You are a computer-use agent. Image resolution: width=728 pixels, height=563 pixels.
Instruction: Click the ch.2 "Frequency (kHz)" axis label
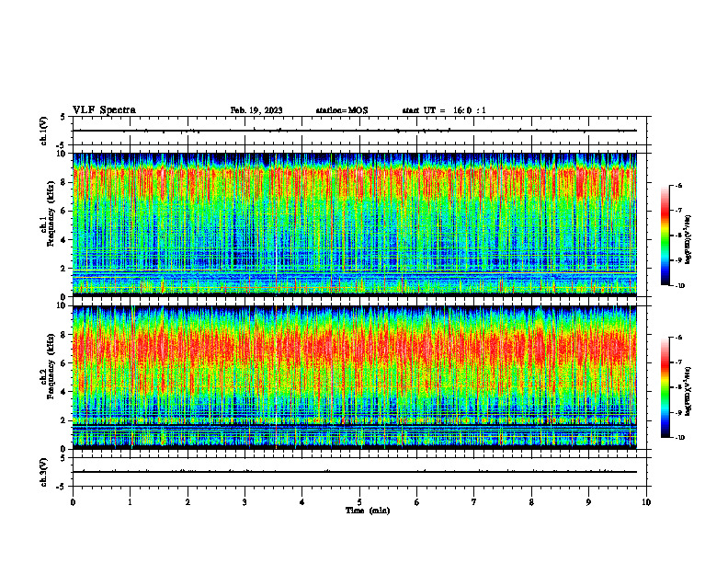point(51,366)
